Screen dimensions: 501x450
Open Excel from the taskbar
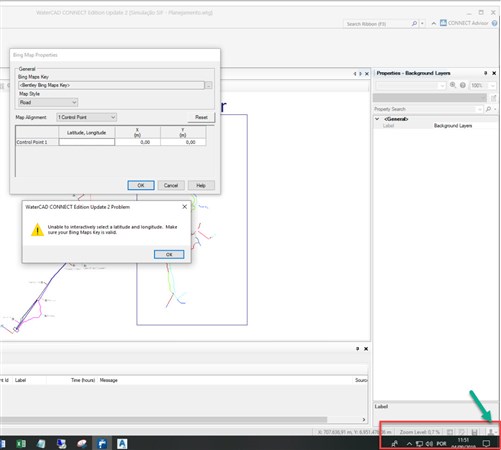click(x=21, y=443)
